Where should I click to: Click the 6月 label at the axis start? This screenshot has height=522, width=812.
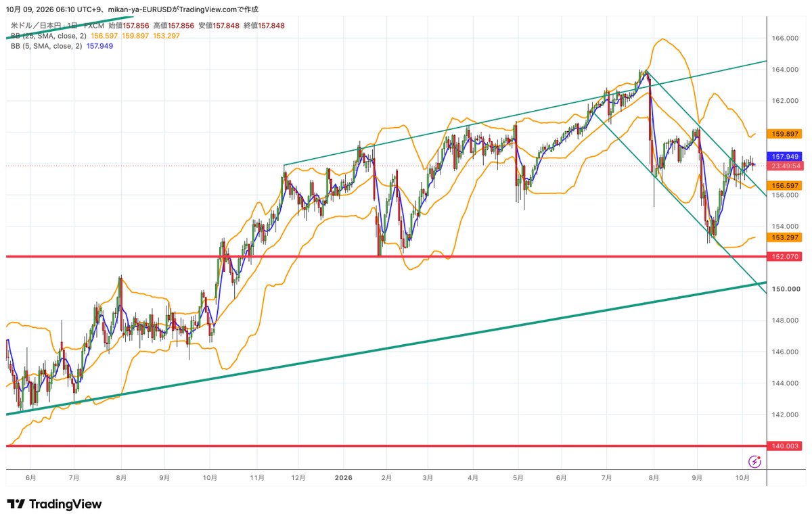tap(30, 477)
